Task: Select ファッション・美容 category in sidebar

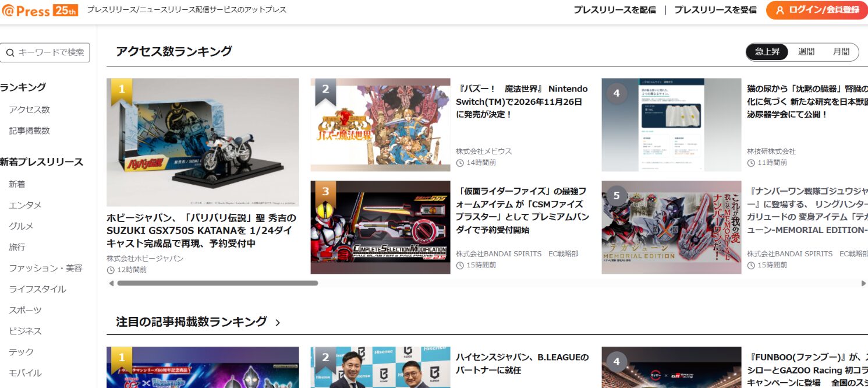Action: click(45, 268)
